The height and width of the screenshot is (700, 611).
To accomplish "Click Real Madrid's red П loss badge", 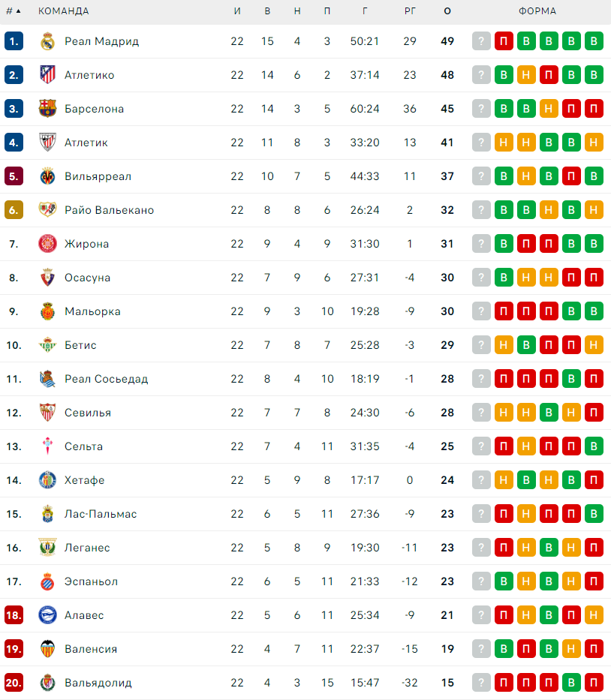I will coord(504,41).
